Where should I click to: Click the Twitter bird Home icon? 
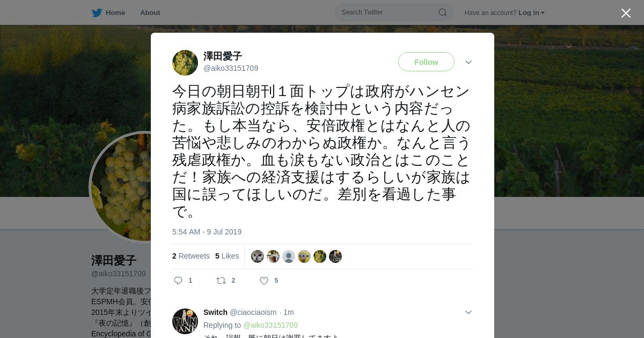(x=97, y=13)
